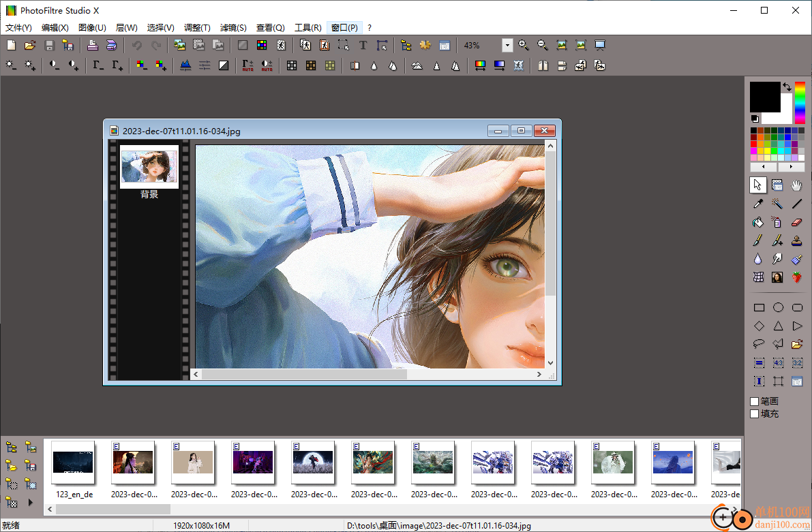Open the 层(W) menu
Viewport: 812px width, 532px height.
coord(126,28)
